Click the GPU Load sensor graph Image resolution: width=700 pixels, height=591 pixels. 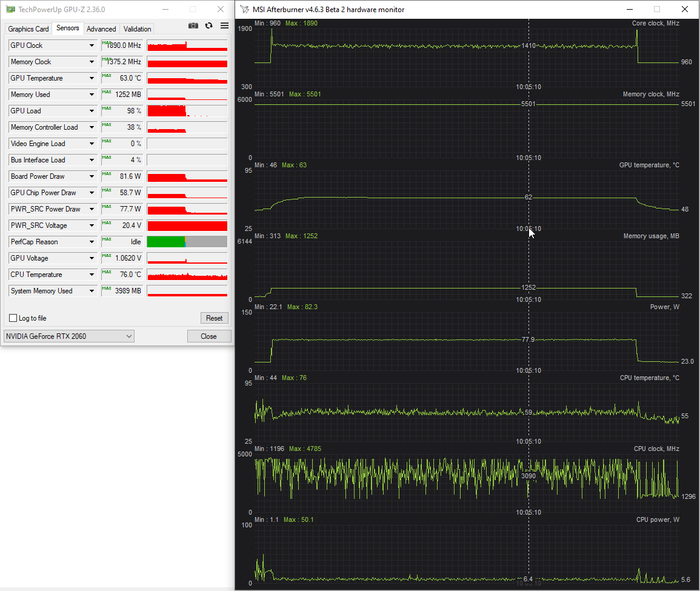tap(187, 111)
